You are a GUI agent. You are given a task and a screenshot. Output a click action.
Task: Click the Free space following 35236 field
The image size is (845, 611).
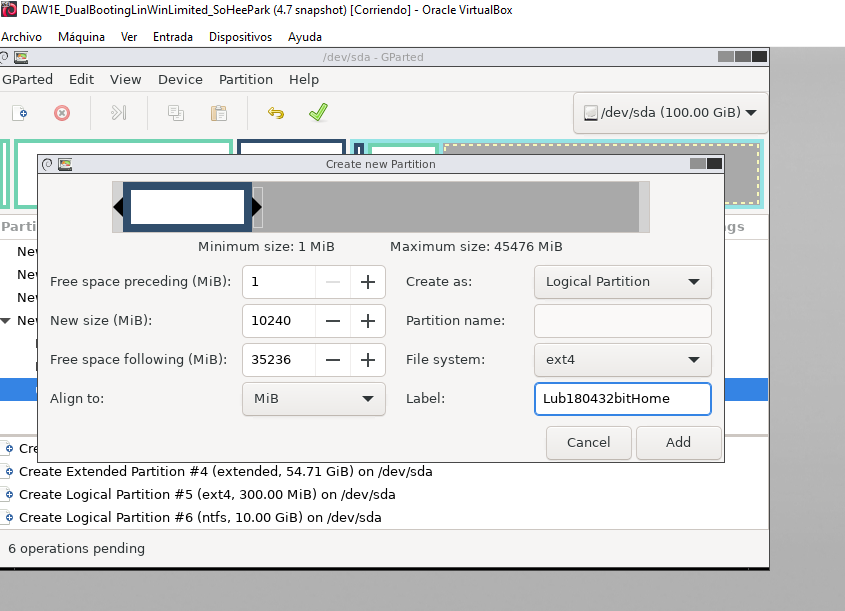pyautogui.click(x=279, y=359)
